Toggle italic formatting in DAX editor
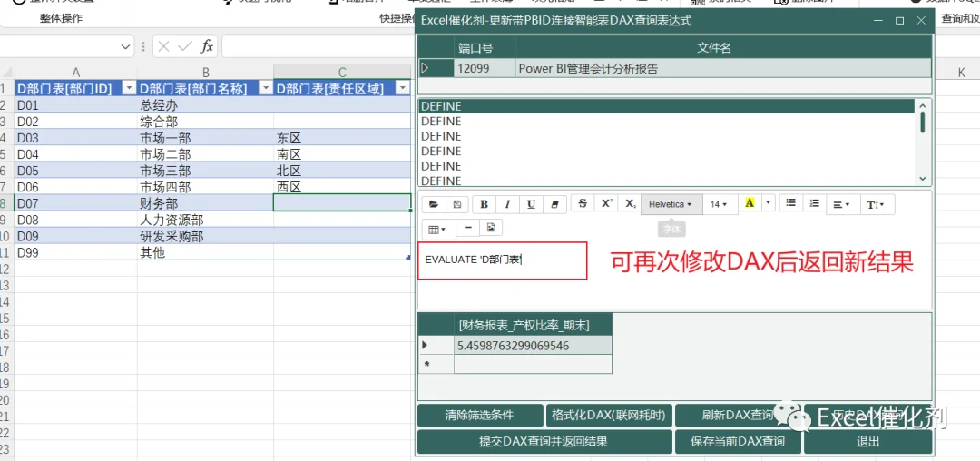This screenshot has height=461, width=980. point(507,204)
